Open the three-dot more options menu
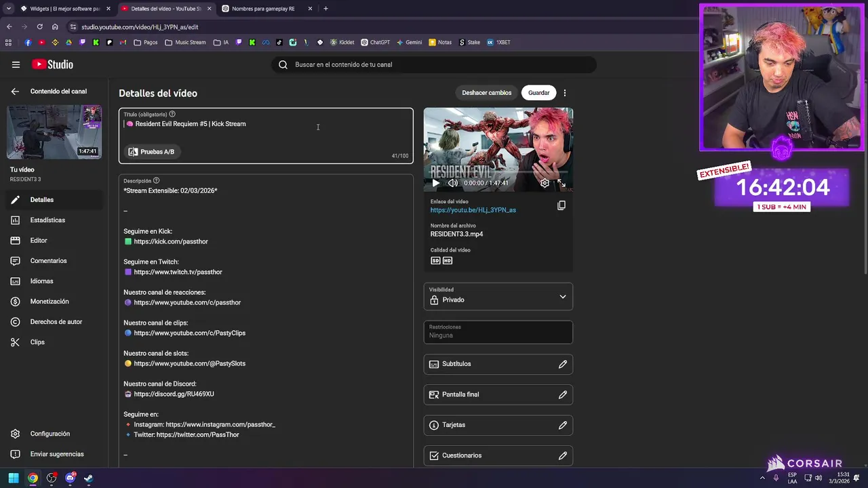The image size is (868, 488). 564,93
